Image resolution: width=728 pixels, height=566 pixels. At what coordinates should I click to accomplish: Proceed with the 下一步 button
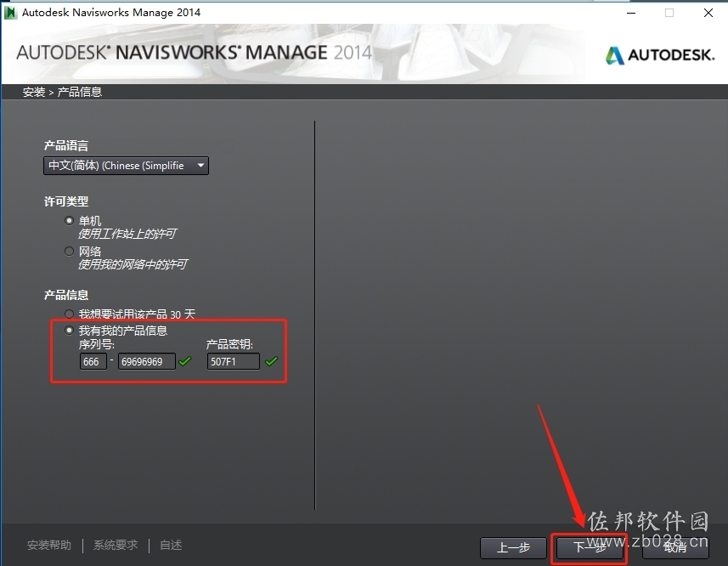(x=590, y=548)
